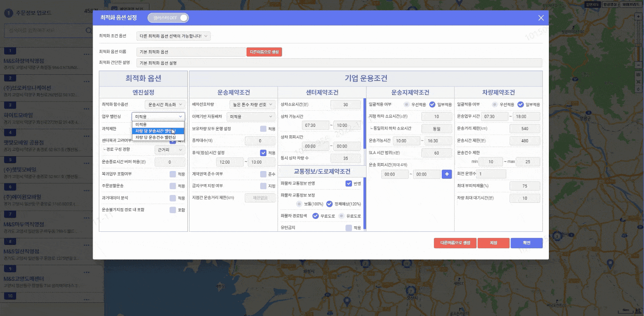Open the 최적화 함수옵션 dropdown

point(165,105)
